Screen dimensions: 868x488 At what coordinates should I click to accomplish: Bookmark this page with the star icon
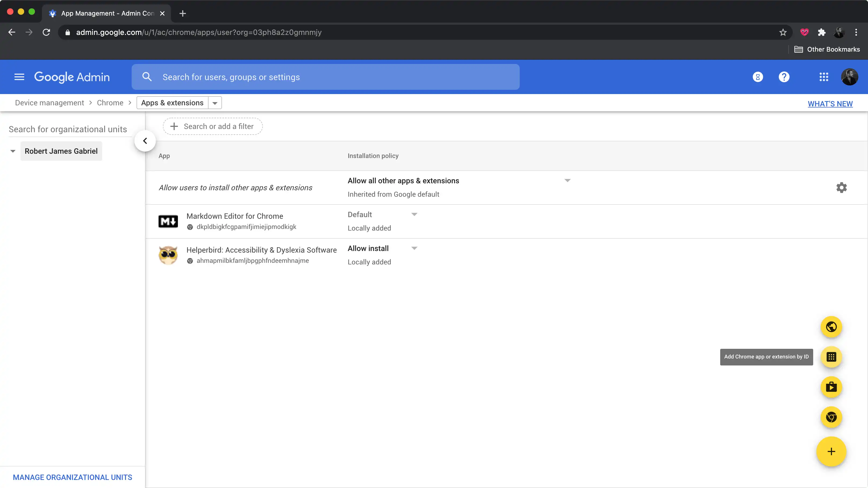pyautogui.click(x=783, y=32)
